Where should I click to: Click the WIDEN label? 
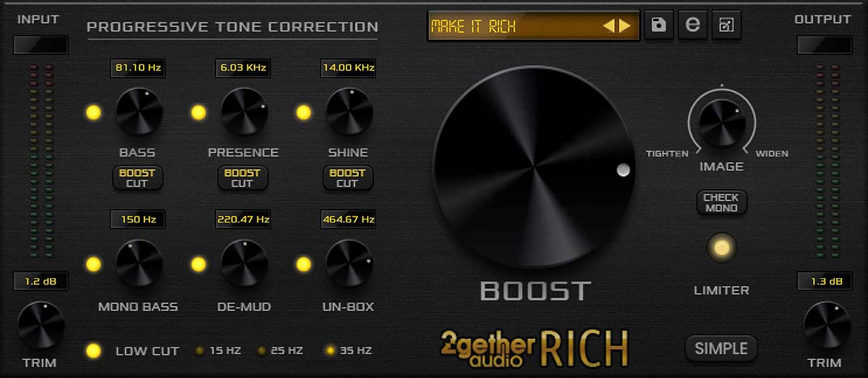pos(772,154)
